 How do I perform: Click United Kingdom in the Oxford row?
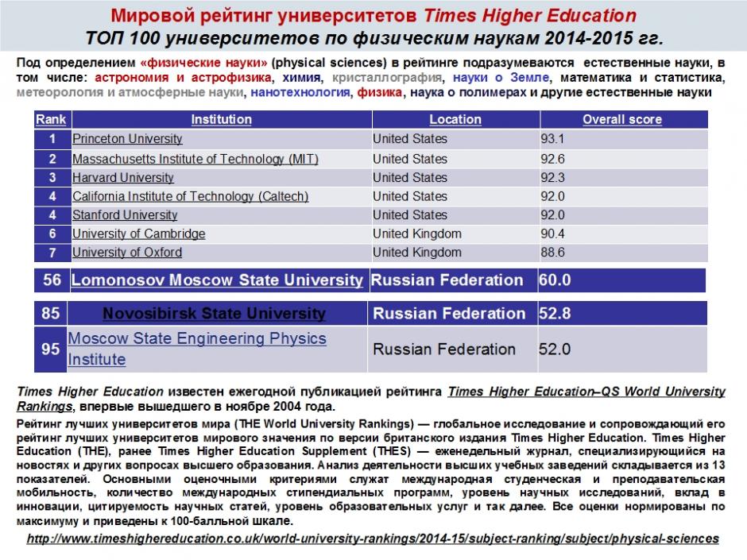[x=417, y=253]
